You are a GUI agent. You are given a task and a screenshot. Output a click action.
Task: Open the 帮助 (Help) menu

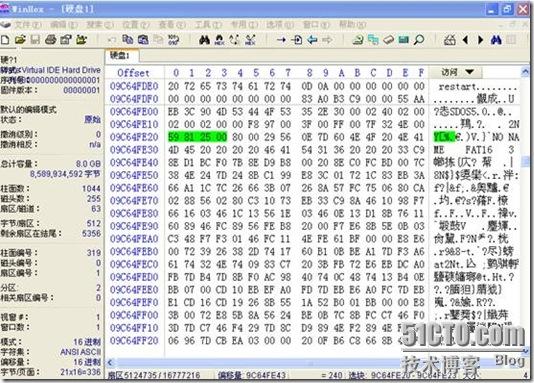point(352,25)
